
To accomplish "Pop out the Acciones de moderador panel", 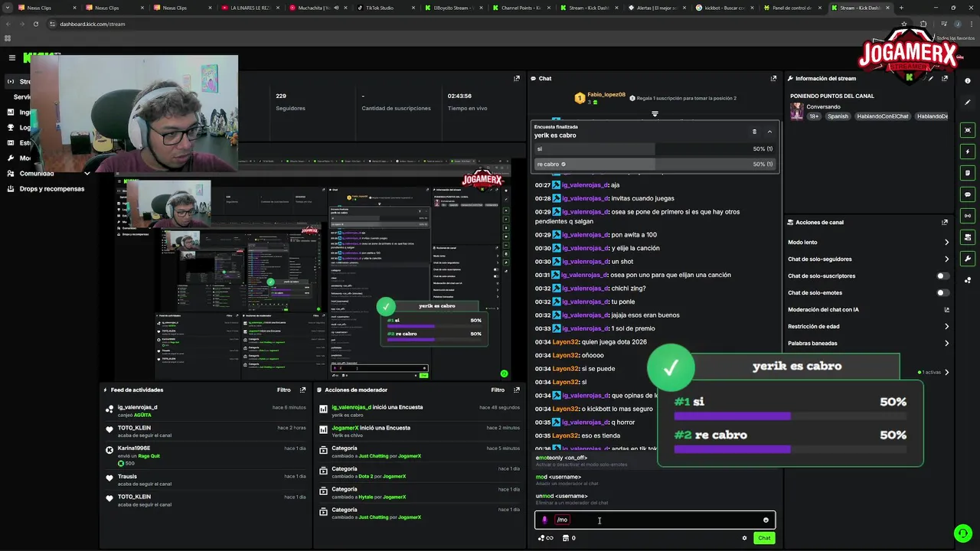I will 517,390.
